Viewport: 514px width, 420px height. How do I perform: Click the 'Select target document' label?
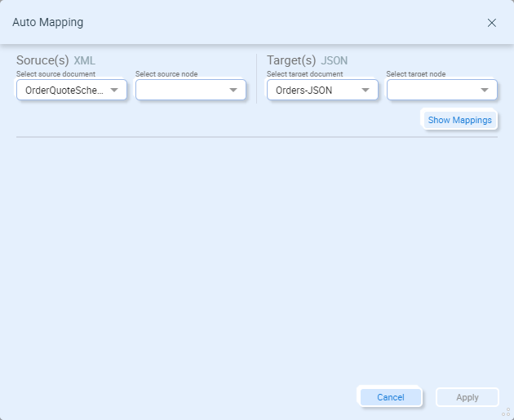[305, 74]
